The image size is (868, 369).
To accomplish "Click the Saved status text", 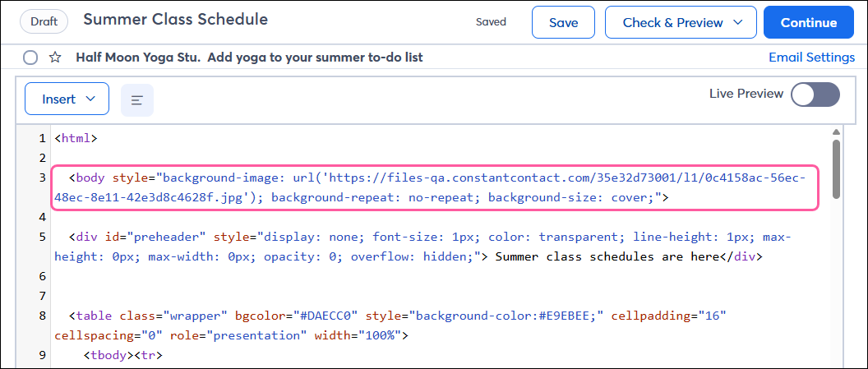I will (491, 22).
